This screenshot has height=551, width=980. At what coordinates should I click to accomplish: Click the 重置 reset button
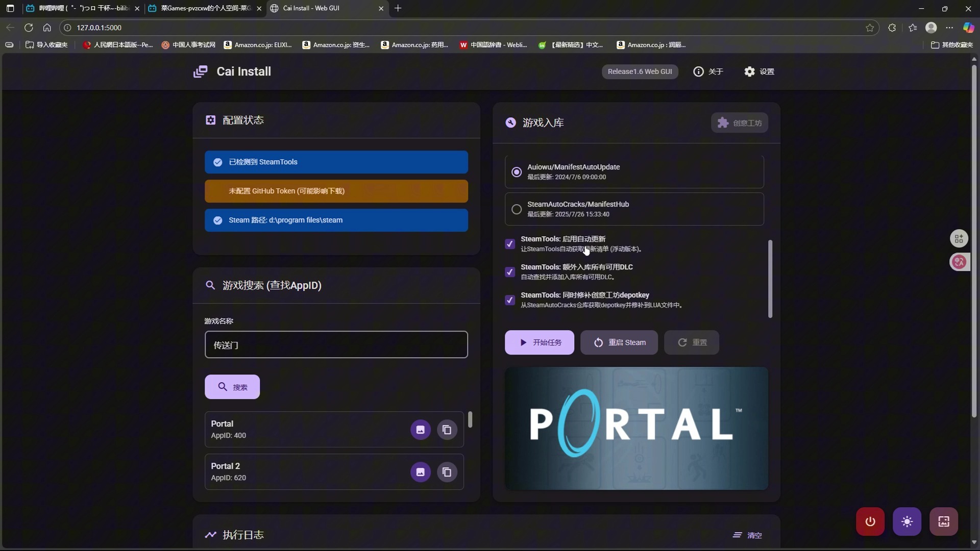[x=692, y=342]
